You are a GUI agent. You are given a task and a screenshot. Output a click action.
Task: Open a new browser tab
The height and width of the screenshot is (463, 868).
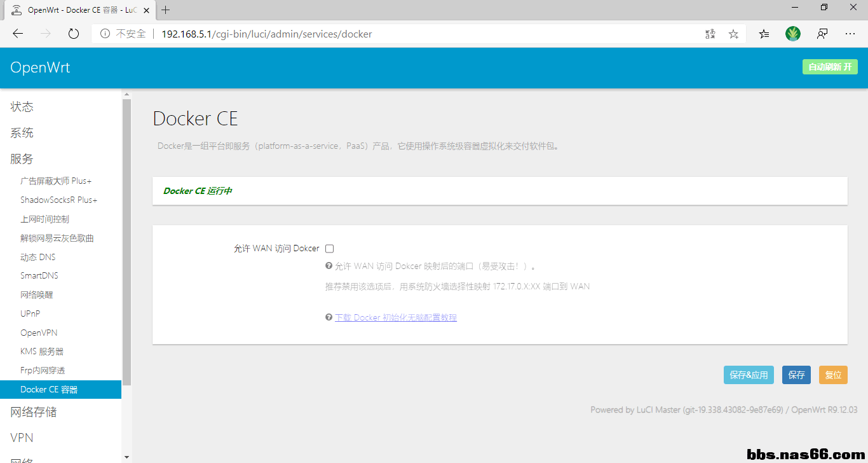[x=166, y=10]
